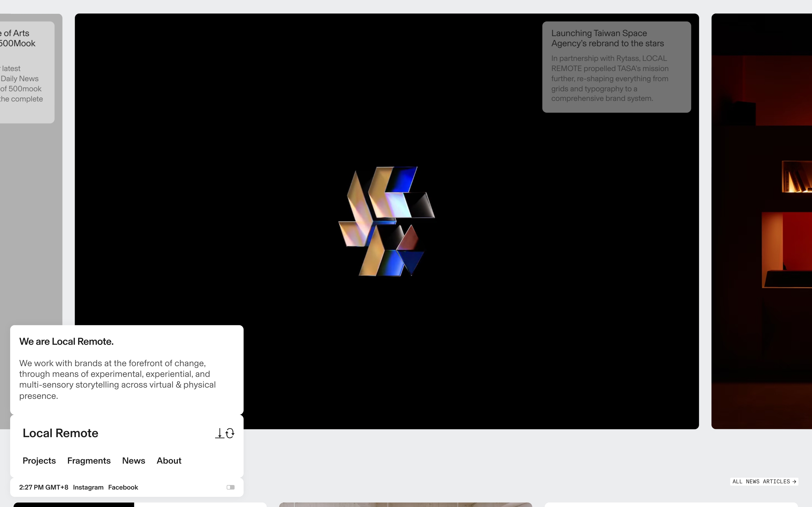Visit the Facebook link
This screenshot has width=812, height=507.
(123, 487)
